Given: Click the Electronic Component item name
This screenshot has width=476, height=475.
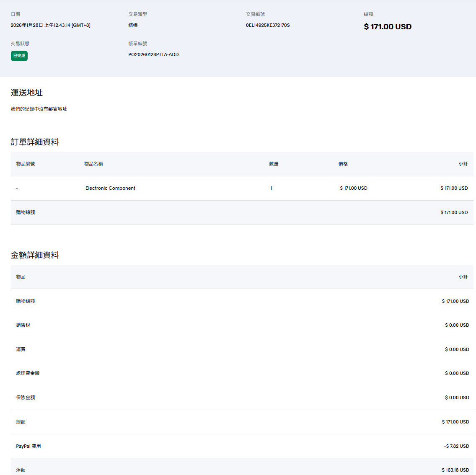Looking at the screenshot, I should coord(110,188).
